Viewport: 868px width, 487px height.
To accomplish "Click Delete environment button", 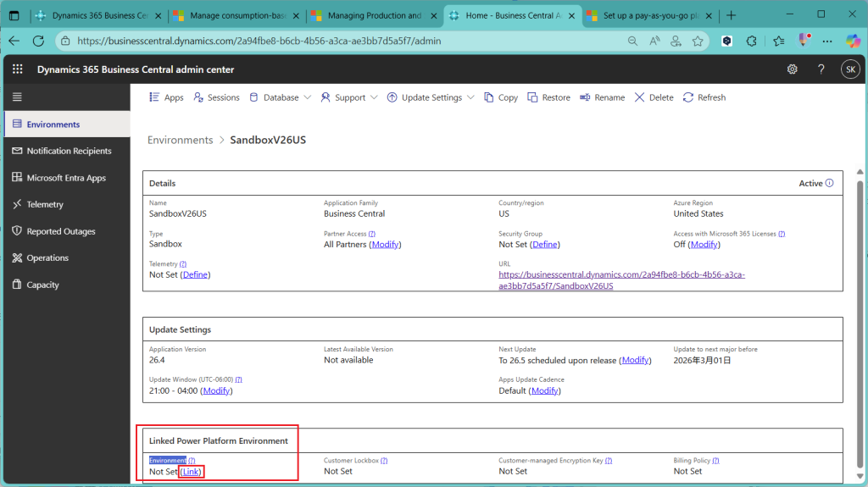I will click(654, 97).
